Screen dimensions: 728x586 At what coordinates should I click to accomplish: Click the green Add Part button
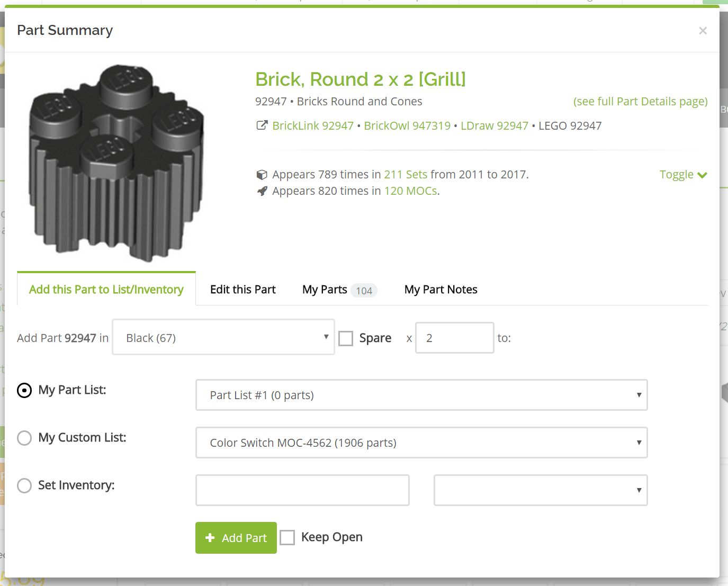tap(236, 538)
